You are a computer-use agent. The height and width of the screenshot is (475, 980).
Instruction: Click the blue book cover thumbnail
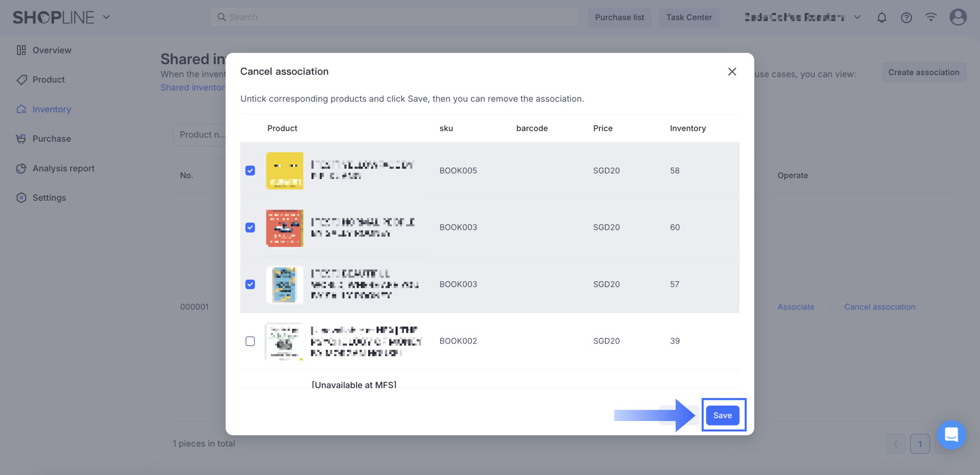(284, 284)
